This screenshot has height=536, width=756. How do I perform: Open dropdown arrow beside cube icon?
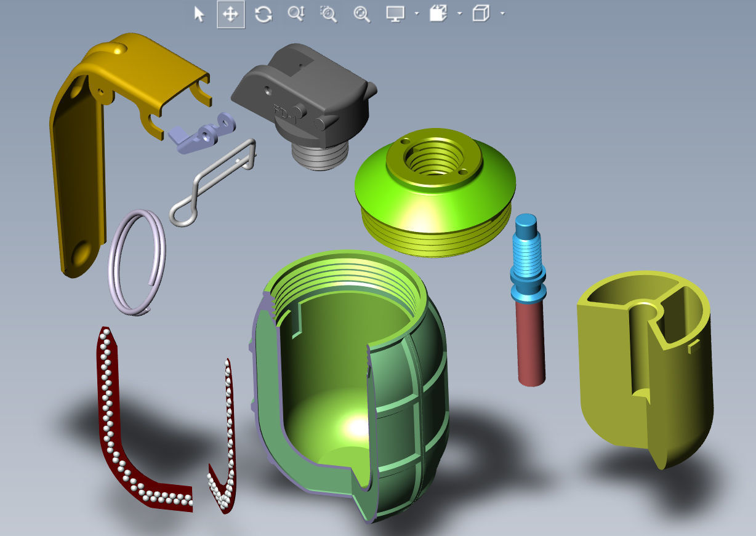tap(503, 14)
